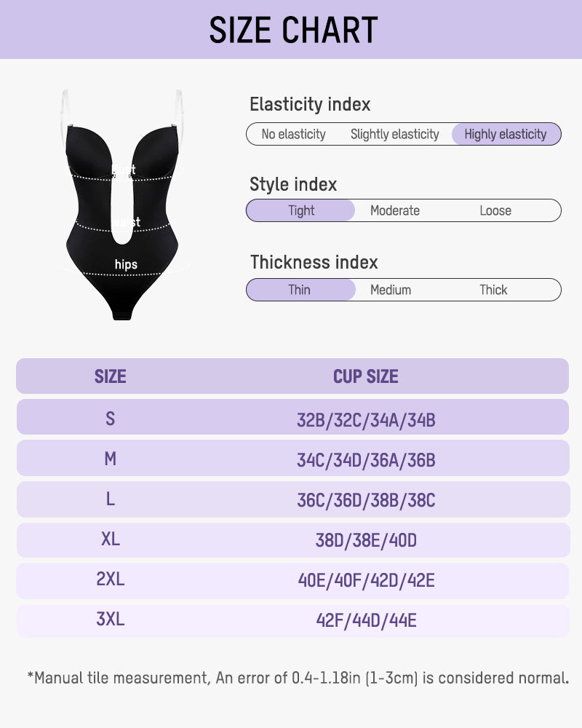The image size is (582, 728).
Task: Select the "No elasticity" option
Action: click(x=293, y=134)
